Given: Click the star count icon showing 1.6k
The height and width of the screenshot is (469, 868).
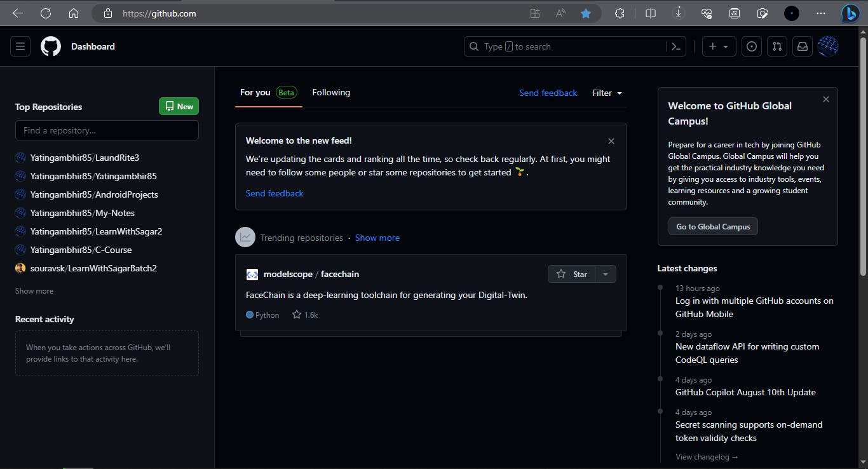Looking at the screenshot, I should tap(297, 315).
